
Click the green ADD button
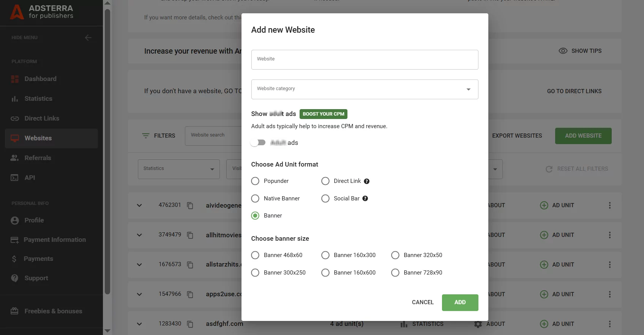459,302
